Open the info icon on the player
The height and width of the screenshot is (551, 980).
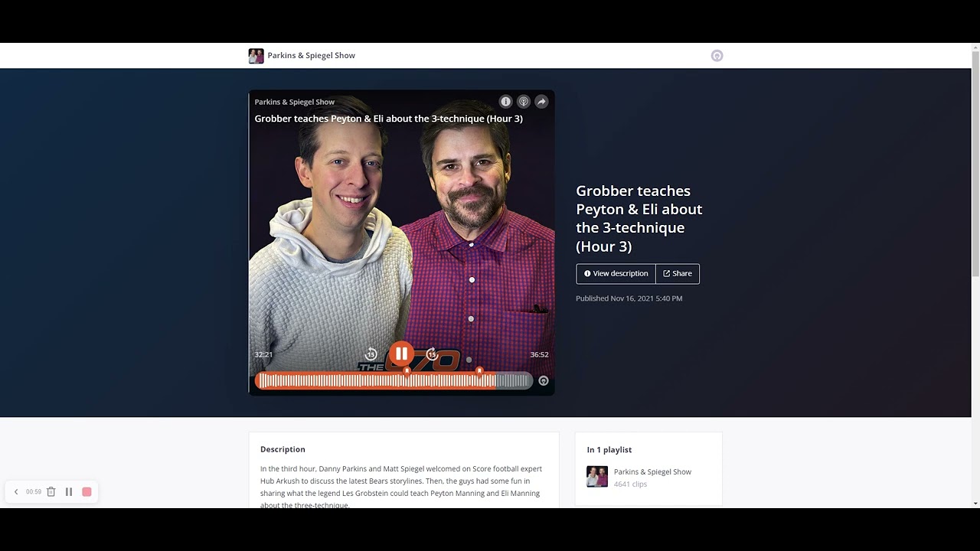click(x=505, y=102)
